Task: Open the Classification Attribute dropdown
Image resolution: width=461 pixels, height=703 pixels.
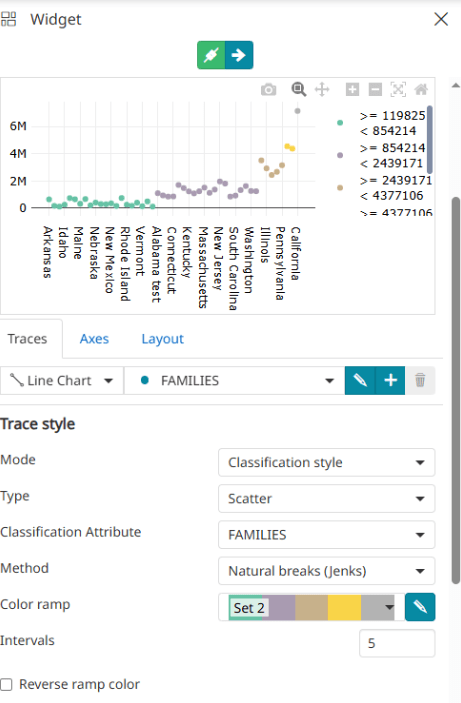Action: [326, 534]
